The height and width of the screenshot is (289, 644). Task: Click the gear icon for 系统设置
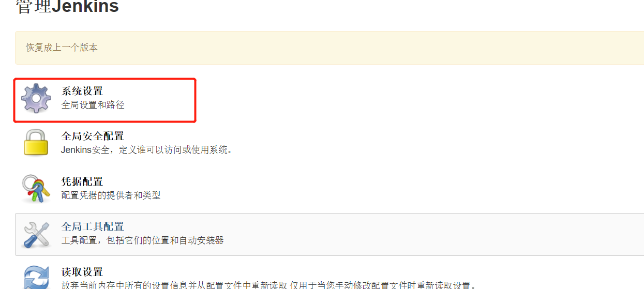click(x=36, y=98)
